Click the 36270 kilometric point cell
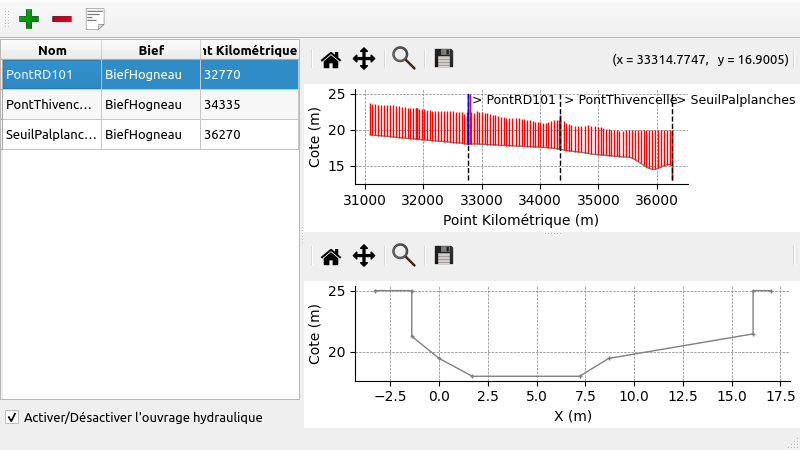The image size is (800, 450). tap(249, 134)
